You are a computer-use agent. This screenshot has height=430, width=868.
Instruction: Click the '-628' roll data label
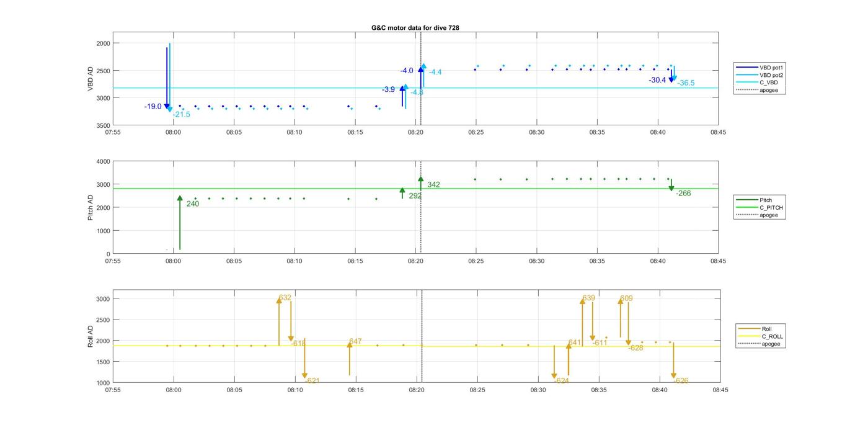coord(636,348)
